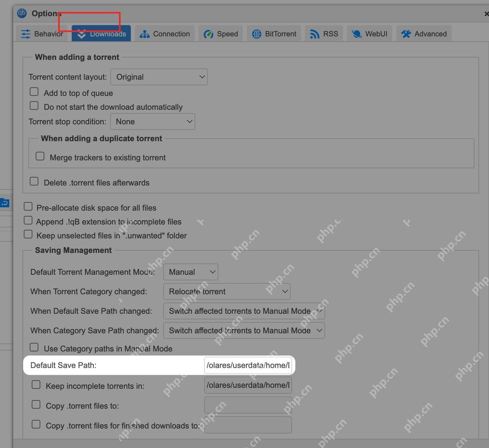Open When Category Save Path changed dropdown
This screenshot has width=489, height=448.
tap(244, 331)
